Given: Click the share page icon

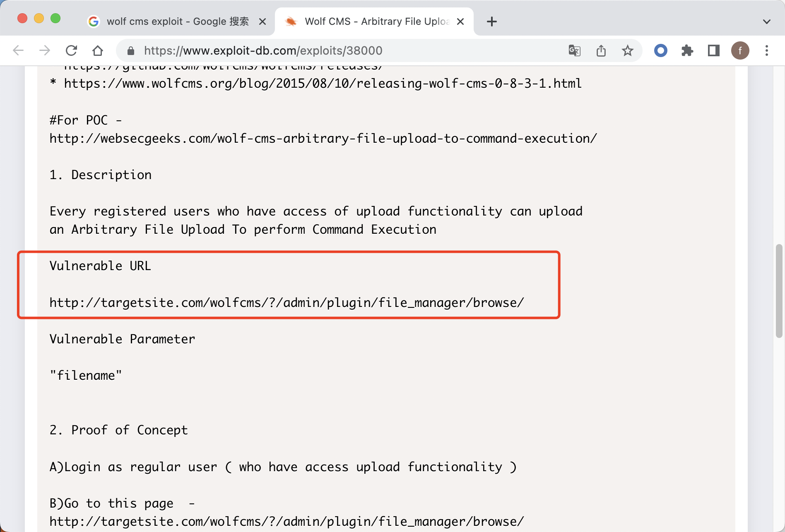Looking at the screenshot, I should tap(601, 50).
